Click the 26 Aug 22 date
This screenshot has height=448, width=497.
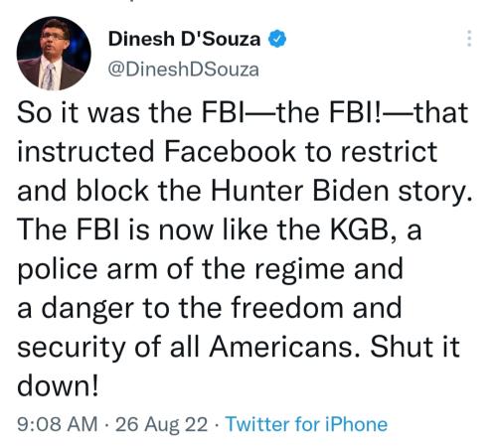coord(161,424)
